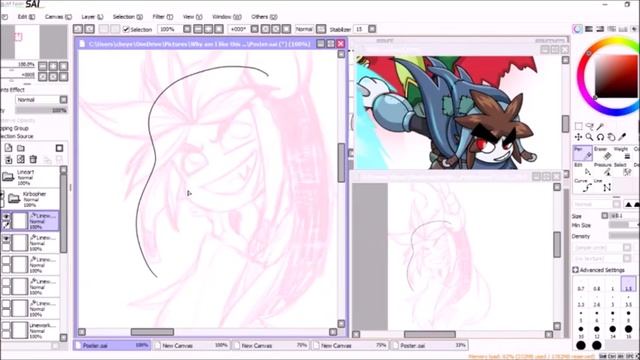
Task: Open the brush Size multiplier dropdown
Action: click(x=604, y=216)
